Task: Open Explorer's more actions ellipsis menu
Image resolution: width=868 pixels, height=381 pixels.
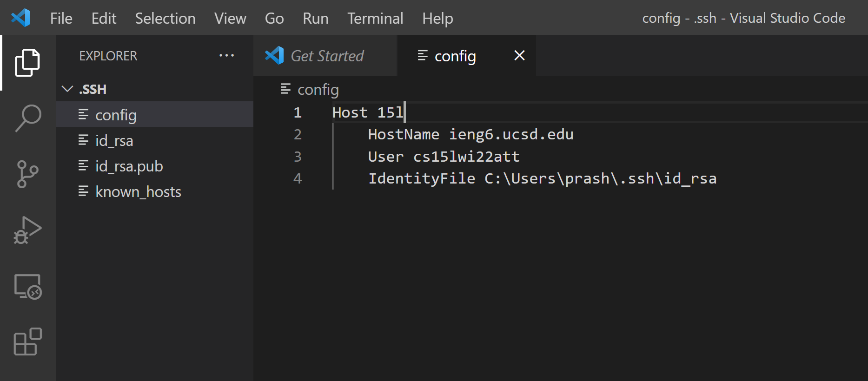Action: pos(226,56)
